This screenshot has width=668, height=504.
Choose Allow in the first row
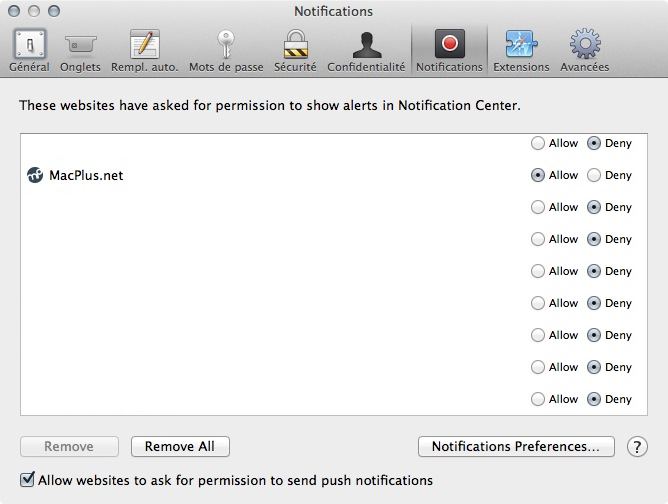point(538,143)
